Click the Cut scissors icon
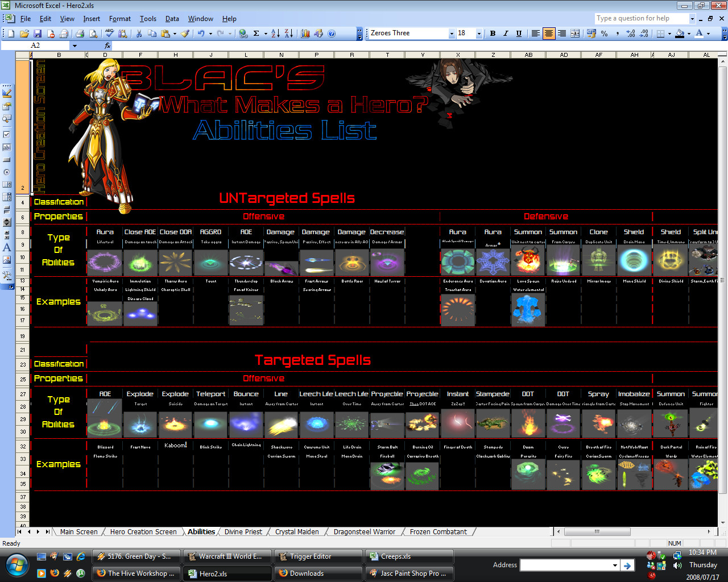Image resolution: width=728 pixels, height=582 pixels. [x=139, y=34]
